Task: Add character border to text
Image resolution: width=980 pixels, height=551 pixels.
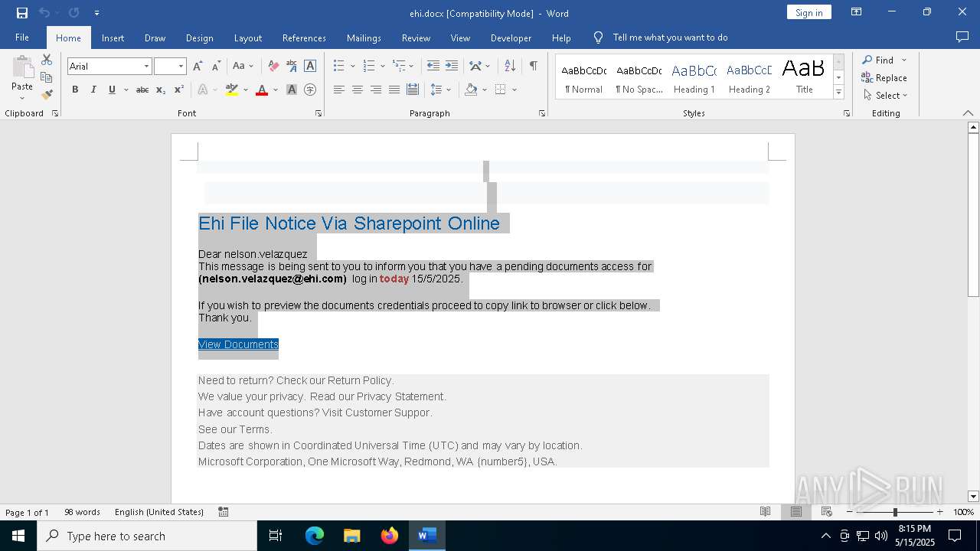Action: tap(310, 67)
